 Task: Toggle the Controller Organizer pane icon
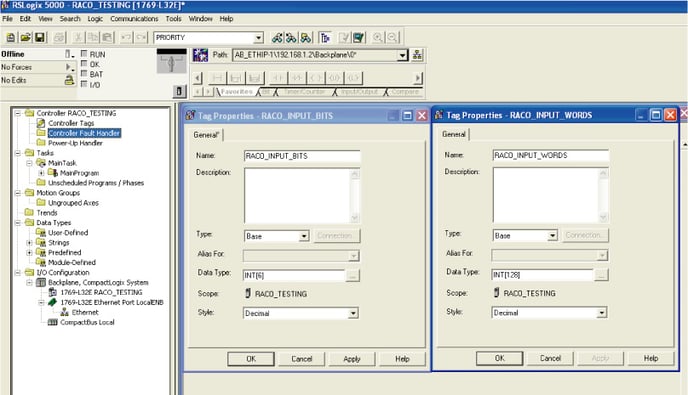click(325, 38)
